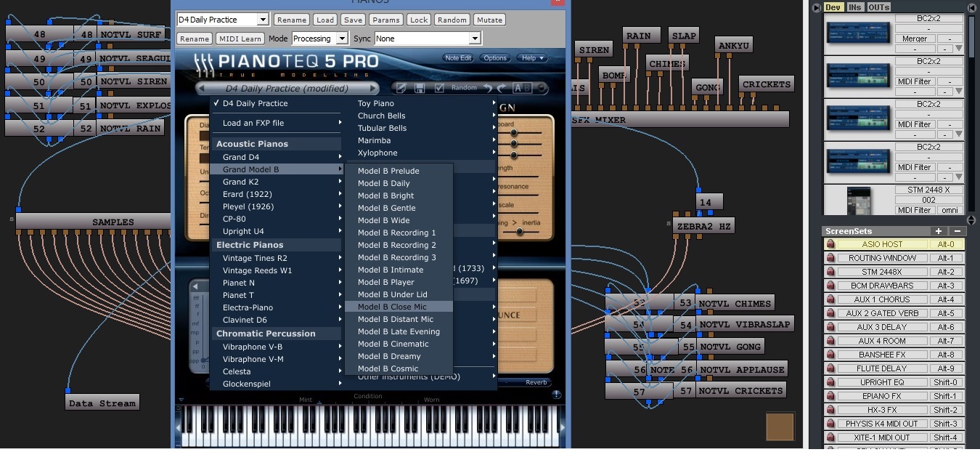Open the D4 Daily Practice preset dropdown

[221, 20]
